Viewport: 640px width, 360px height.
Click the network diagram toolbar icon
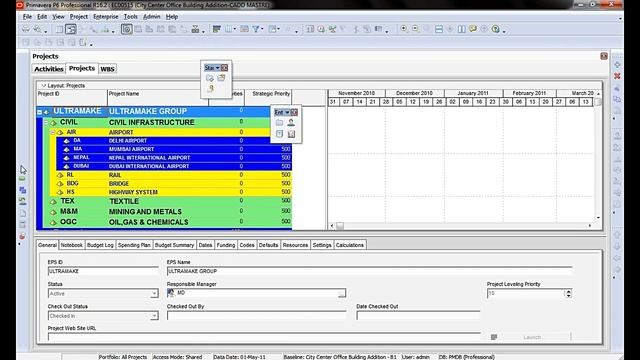pos(195,29)
